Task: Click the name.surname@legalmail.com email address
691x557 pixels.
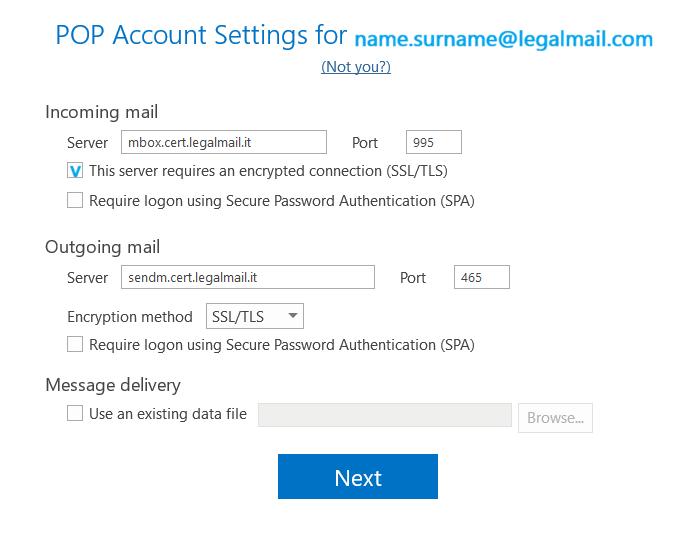Action: (503, 40)
